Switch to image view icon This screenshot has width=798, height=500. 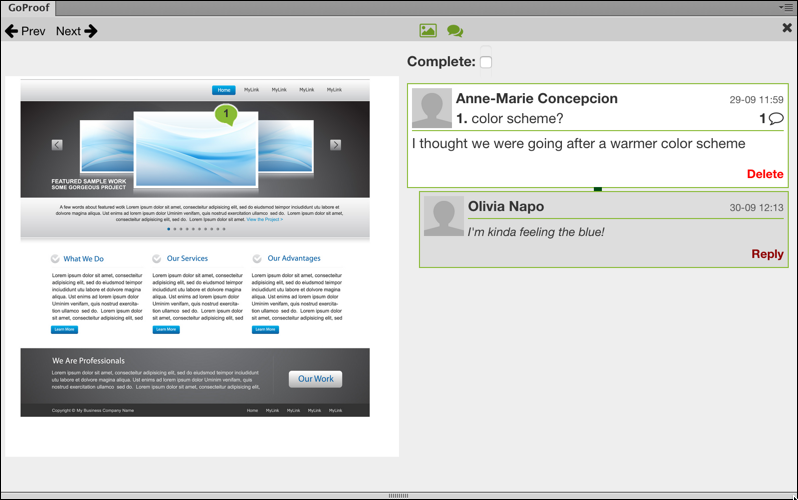point(428,31)
